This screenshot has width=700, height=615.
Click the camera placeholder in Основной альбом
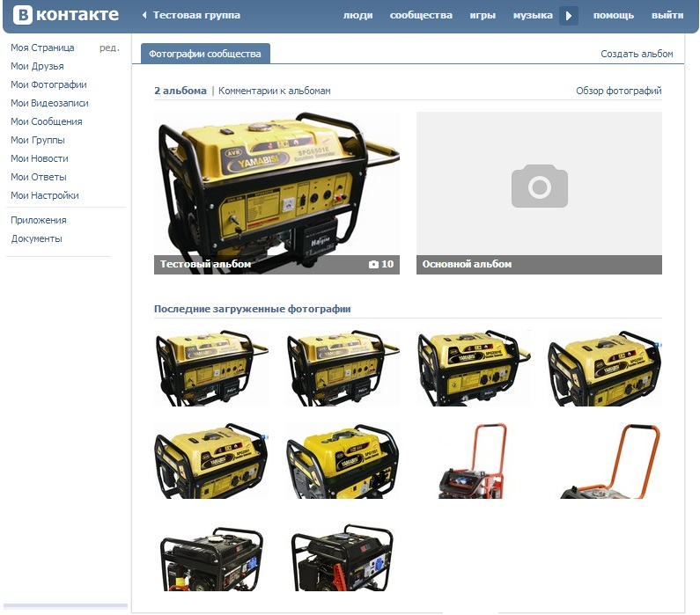(539, 186)
